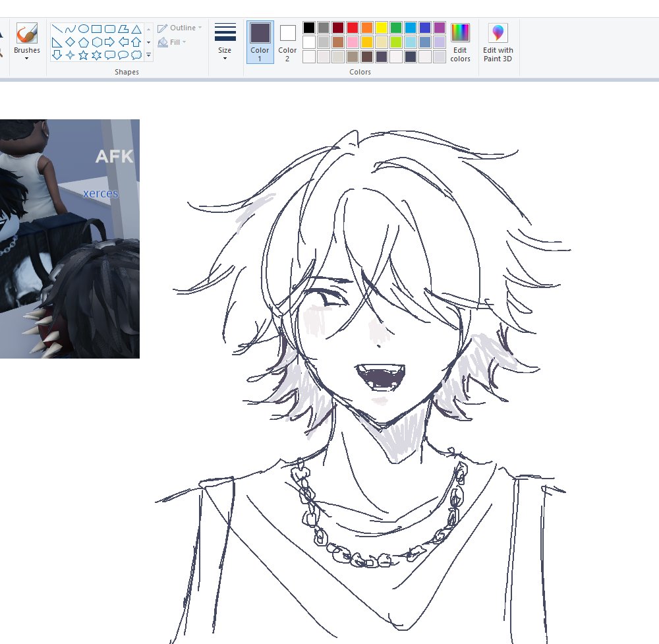This screenshot has height=644, width=659.
Task: Select the Curve shape
Action: (71, 29)
